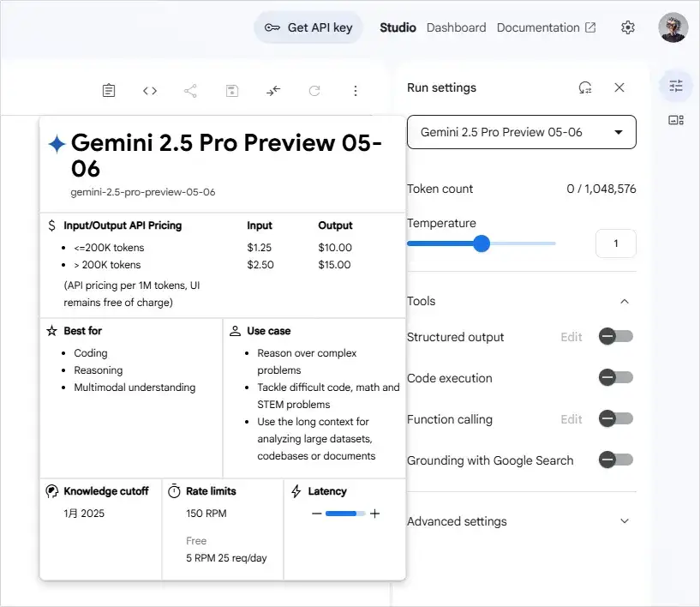Click the $10.00 output price
Image resolution: width=700 pixels, height=607 pixels.
pyautogui.click(x=335, y=248)
